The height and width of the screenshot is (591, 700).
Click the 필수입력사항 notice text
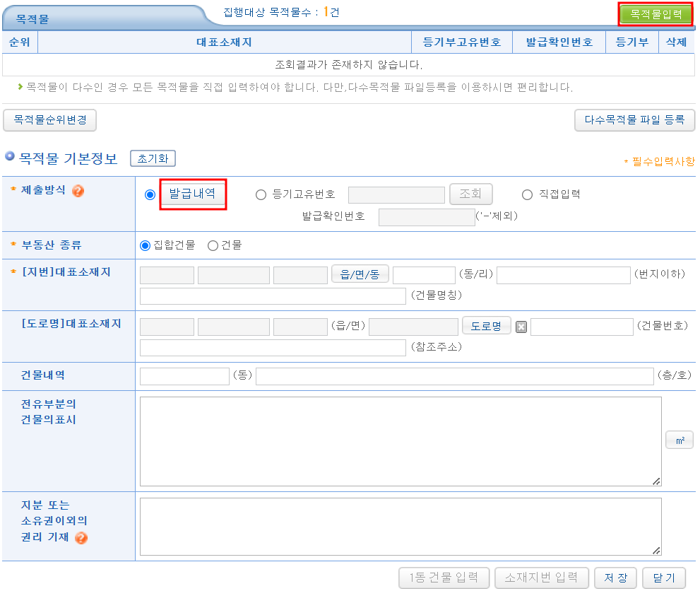pos(659,162)
